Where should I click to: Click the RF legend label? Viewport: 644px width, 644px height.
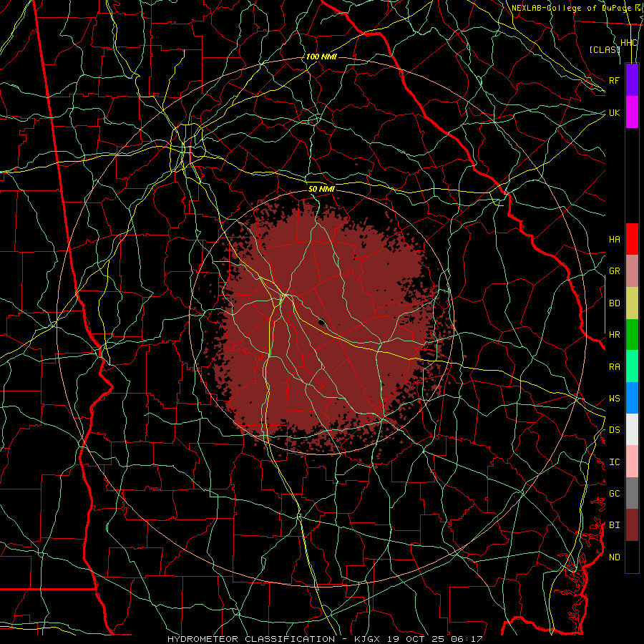tap(615, 80)
